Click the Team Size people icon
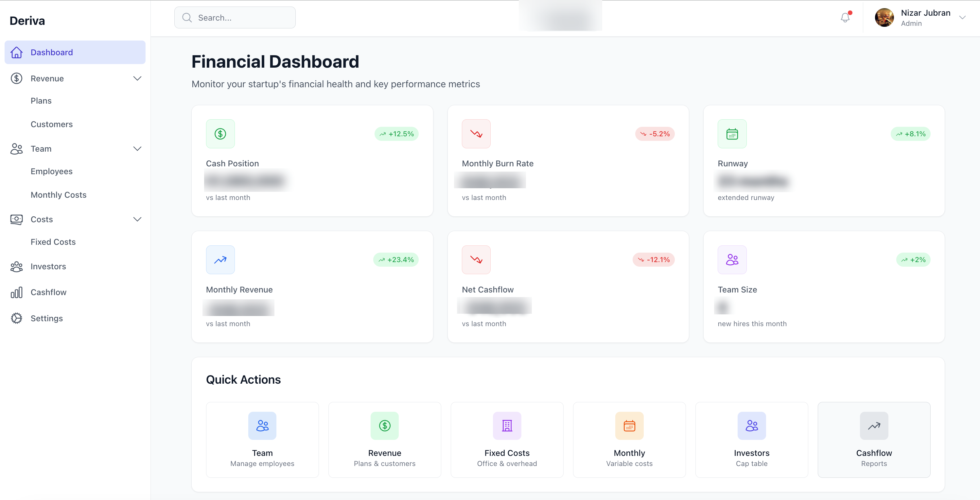980x500 pixels. click(732, 260)
